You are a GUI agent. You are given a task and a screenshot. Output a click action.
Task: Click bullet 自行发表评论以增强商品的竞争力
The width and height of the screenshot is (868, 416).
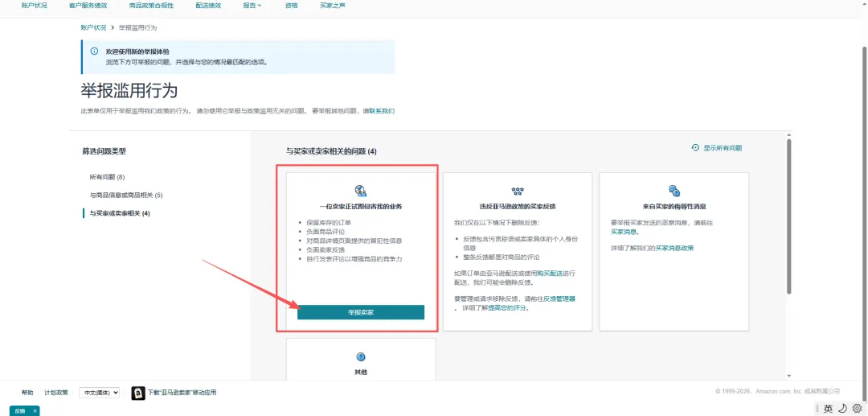[354, 258]
